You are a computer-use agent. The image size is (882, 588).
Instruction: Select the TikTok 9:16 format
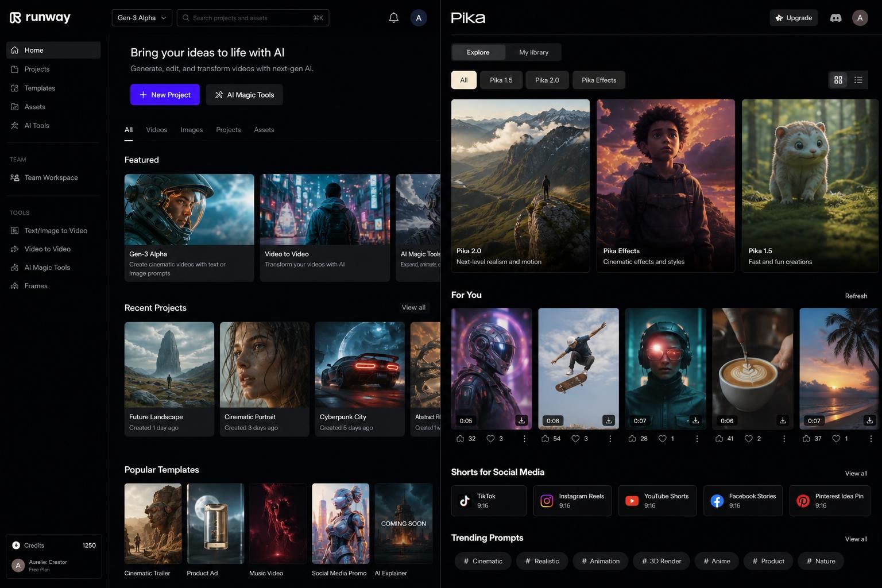click(x=489, y=501)
